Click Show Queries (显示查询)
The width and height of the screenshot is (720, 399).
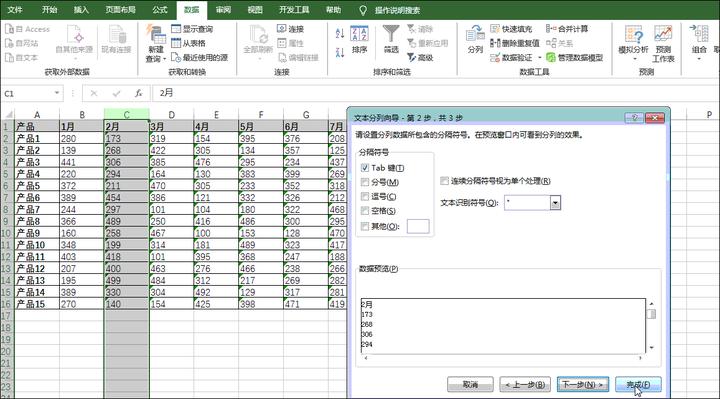(x=192, y=29)
